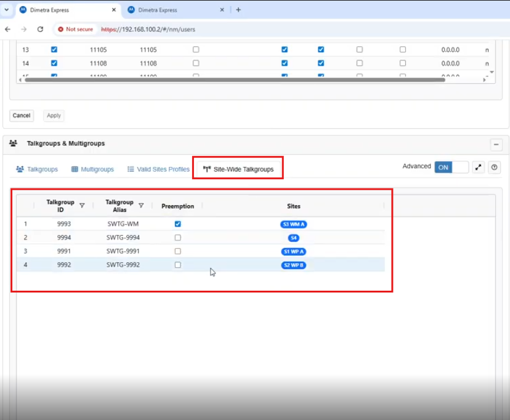Viewport: 510px width, 420px height.
Task: Click the Apply button
Action: point(54,115)
